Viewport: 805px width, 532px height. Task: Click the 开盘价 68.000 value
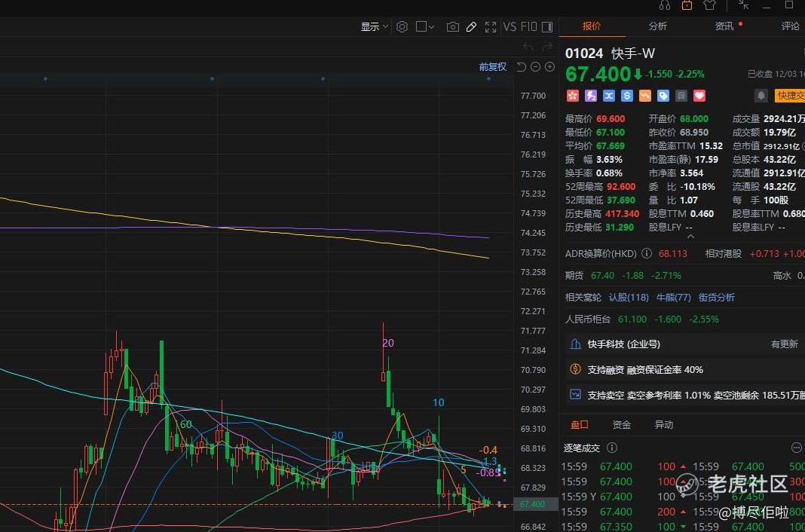click(694, 119)
